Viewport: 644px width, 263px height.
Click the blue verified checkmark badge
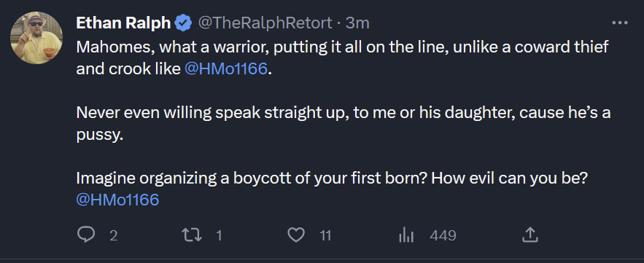(x=183, y=23)
